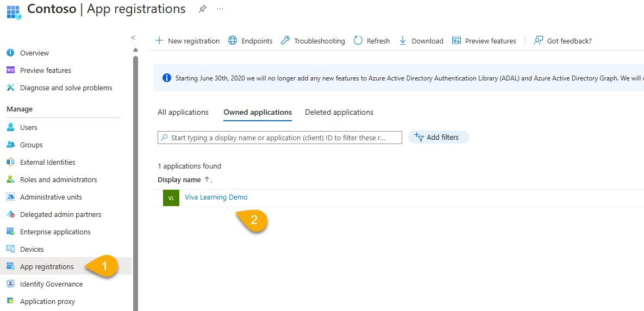Click the Roles and administrators icon
Image resolution: width=644 pixels, height=311 pixels.
(x=11, y=179)
